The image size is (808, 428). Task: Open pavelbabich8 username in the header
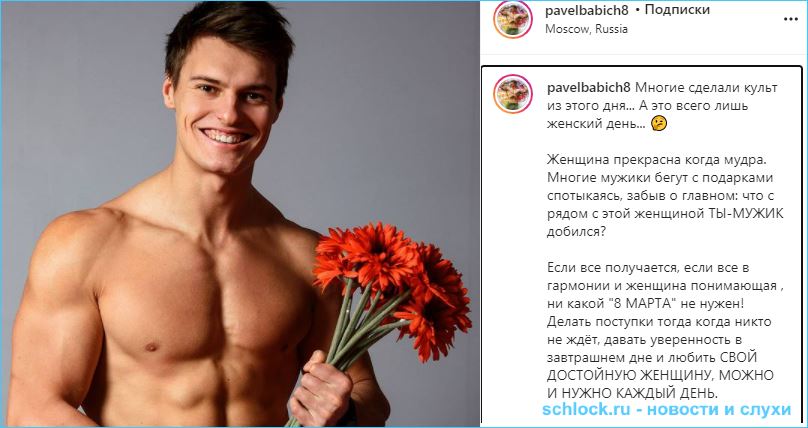point(587,10)
